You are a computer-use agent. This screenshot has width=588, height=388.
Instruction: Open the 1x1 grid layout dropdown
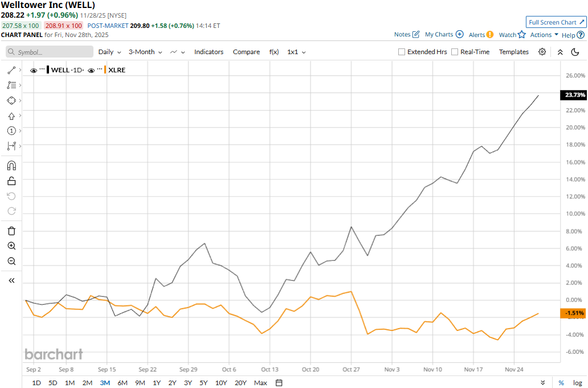tap(297, 52)
